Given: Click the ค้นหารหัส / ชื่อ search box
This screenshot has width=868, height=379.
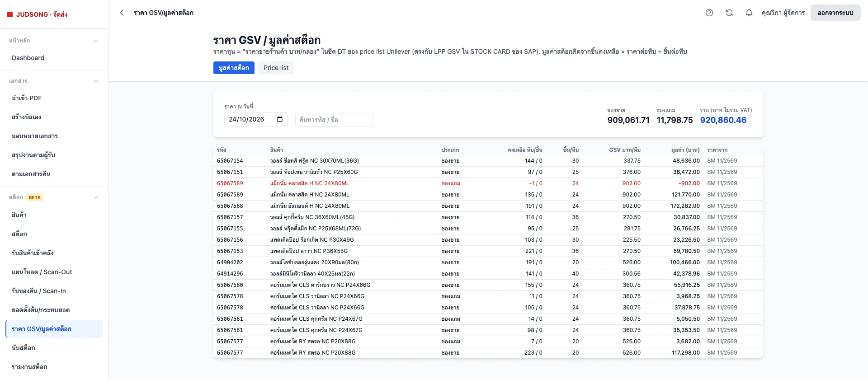Looking at the screenshot, I should 334,120.
